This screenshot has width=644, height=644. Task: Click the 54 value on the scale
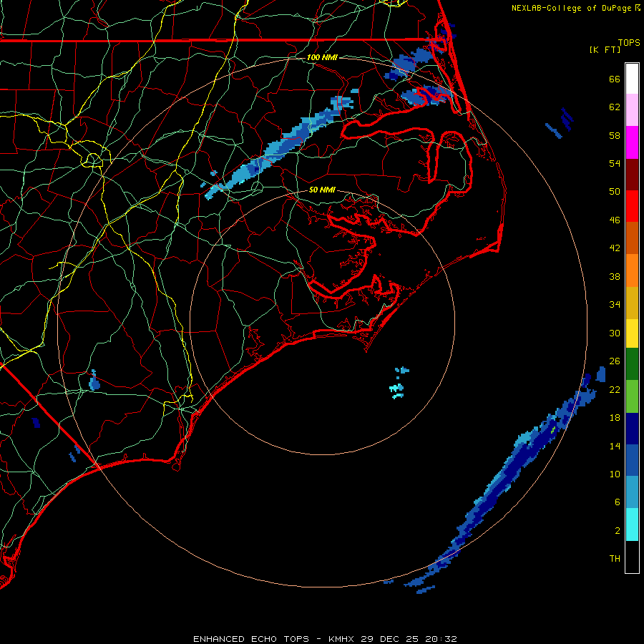[615, 163]
